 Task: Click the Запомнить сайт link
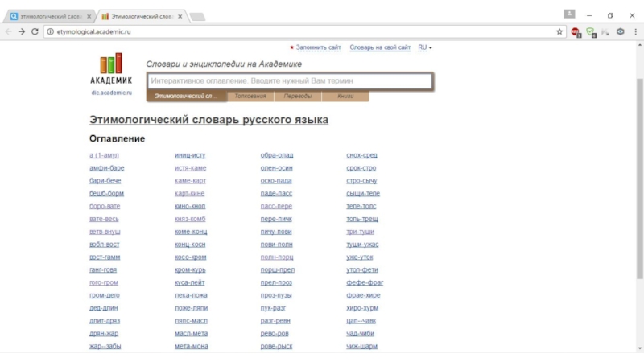click(x=318, y=47)
